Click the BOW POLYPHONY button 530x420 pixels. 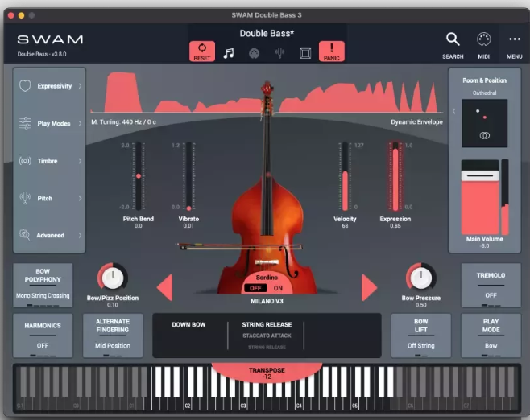point(43,285)
